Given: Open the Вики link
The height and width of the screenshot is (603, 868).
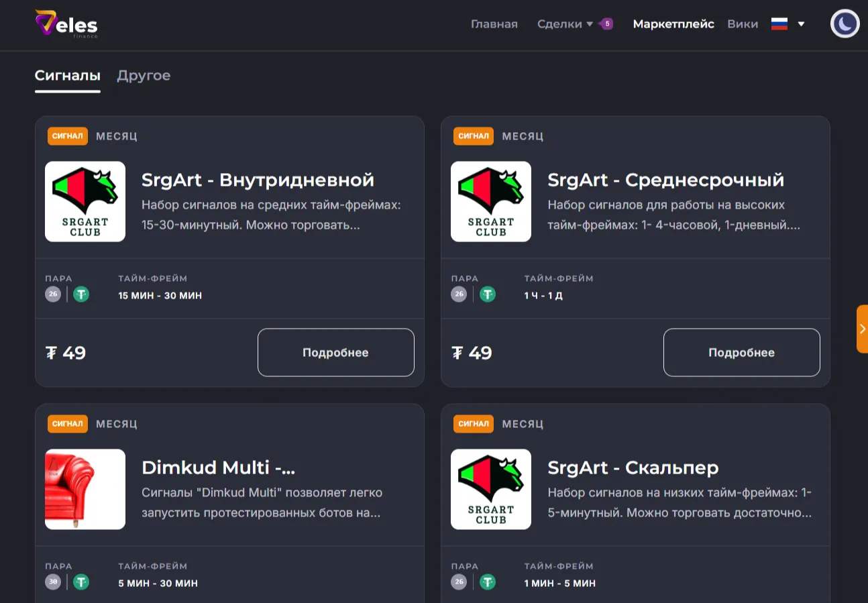Looking at the screenshot, I should click(743, 24).
